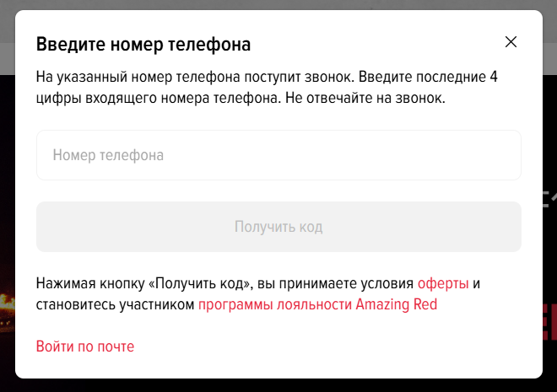Focus the Номер телефона input field
The width and height of the screenshot is (557, 392).
pyautogui.click(x=278, y=155)
